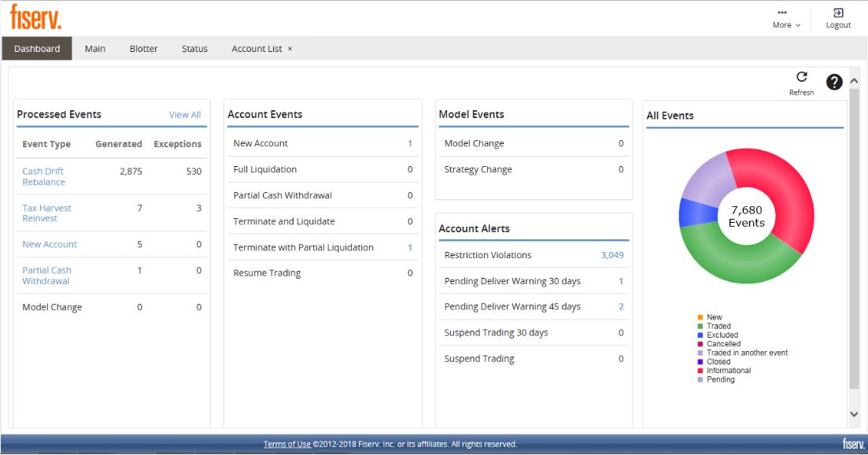The height and width of the screenshot is (455, 868).
Task: Click the Restriction Violations count 3,049
Action: [611, 255]
